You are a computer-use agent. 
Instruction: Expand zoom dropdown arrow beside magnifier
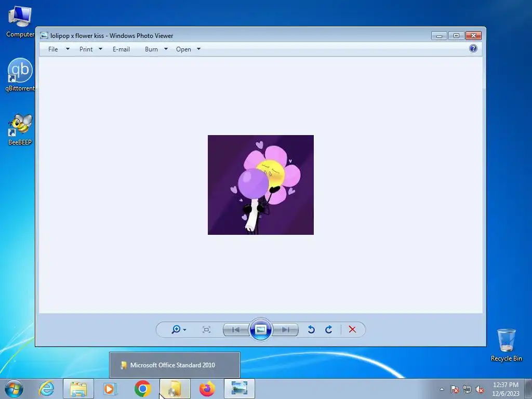point(184,330)
